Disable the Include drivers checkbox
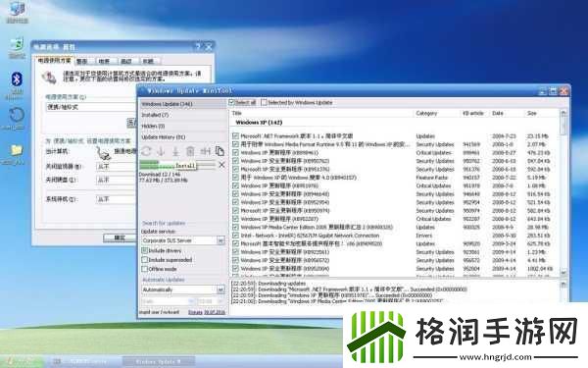The width and height of the screenshot is (588, 368). 145,250
